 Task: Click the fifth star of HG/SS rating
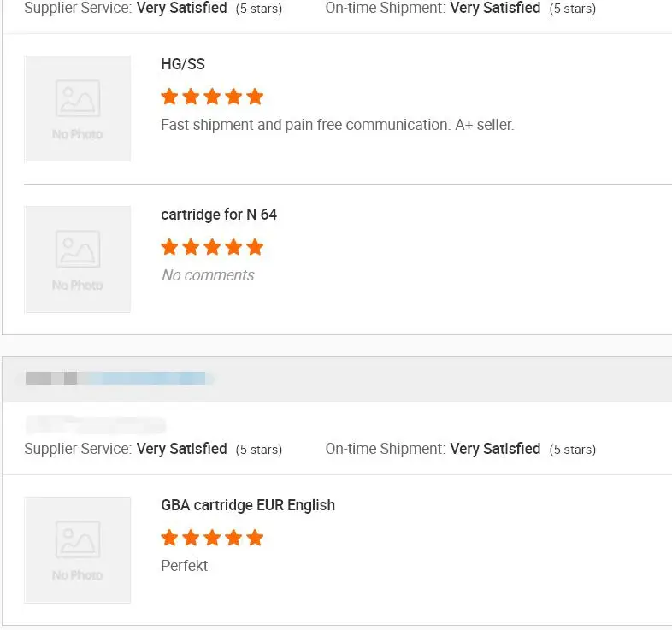coord(255,97)
